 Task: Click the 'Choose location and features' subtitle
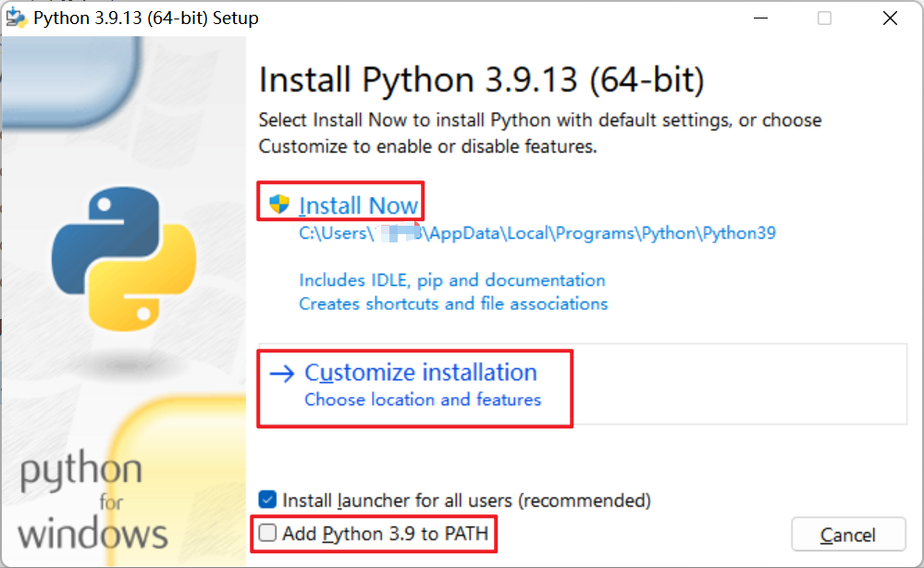coord(423,400)
